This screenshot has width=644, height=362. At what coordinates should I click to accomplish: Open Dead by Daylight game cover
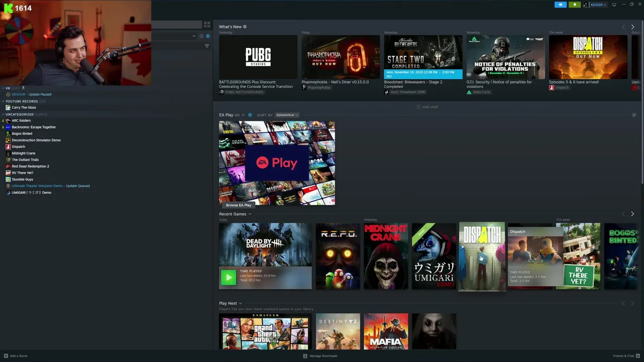(x=265, y=245)
